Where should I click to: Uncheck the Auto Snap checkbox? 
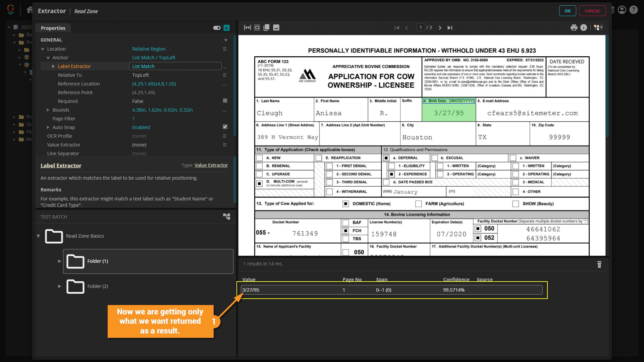(x=225, y=127)
